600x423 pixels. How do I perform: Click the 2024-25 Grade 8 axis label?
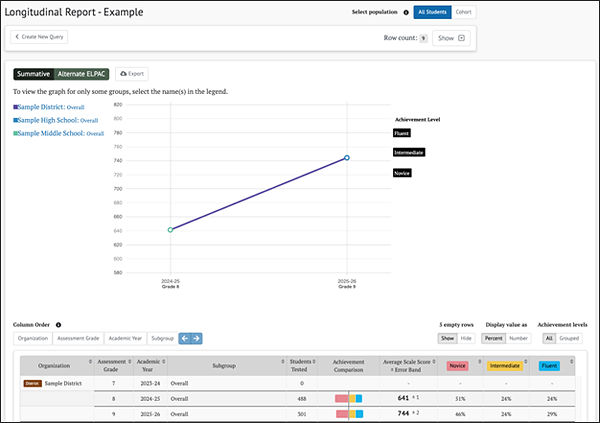[170, 284]
